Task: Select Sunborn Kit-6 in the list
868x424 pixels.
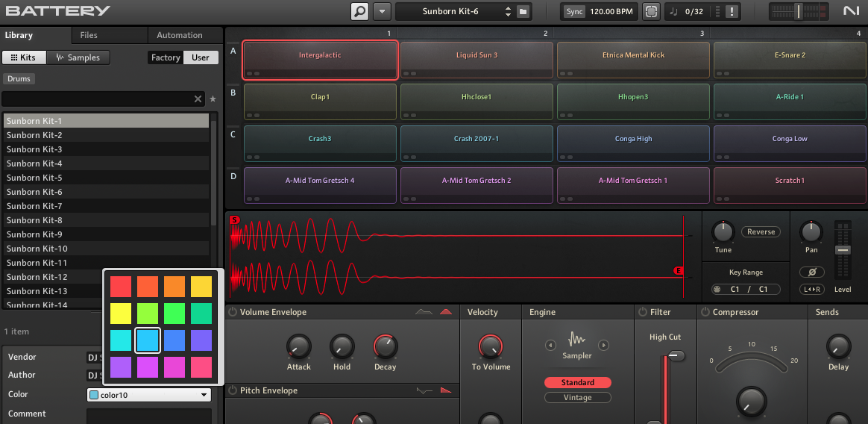Action: tap(106, 192)
